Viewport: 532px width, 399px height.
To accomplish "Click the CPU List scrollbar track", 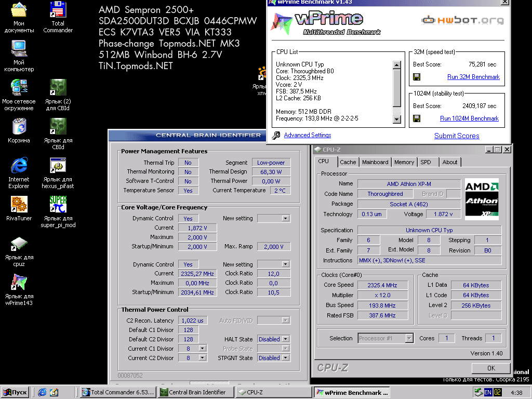I will [x=396, y=111].
